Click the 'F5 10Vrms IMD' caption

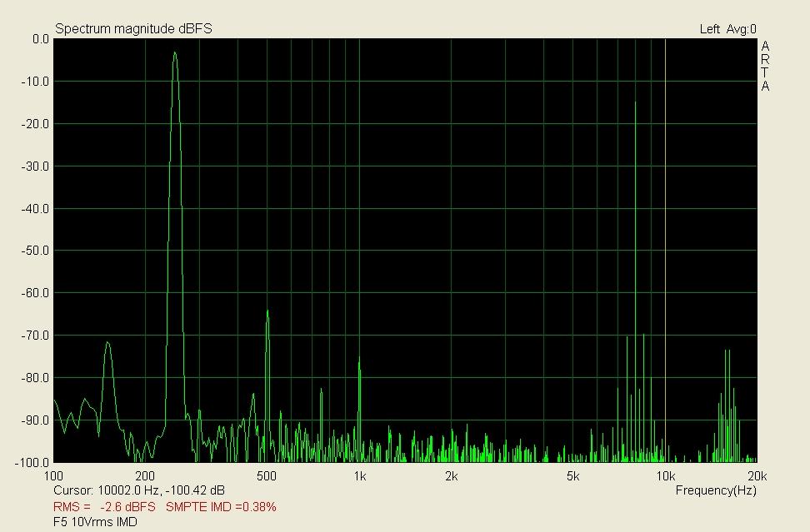(x=96, y=522)
